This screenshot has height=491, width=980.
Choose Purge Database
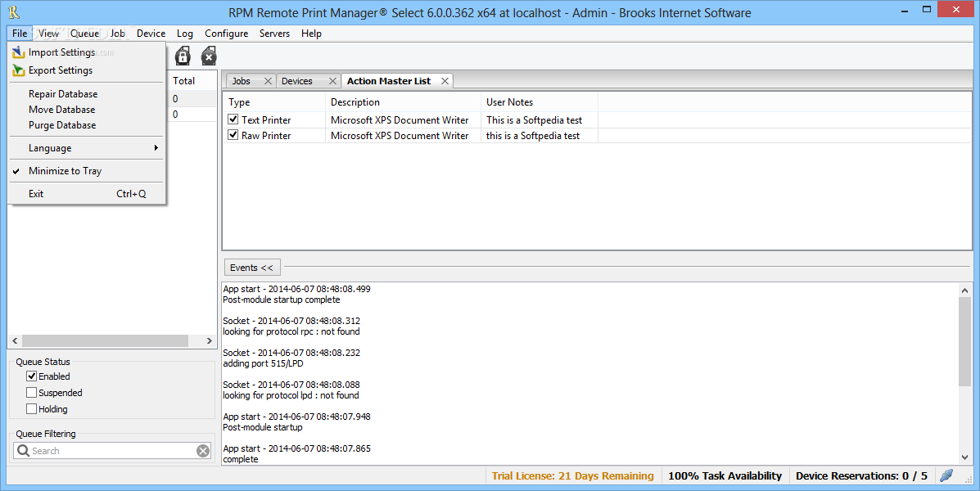pos(87,125)
